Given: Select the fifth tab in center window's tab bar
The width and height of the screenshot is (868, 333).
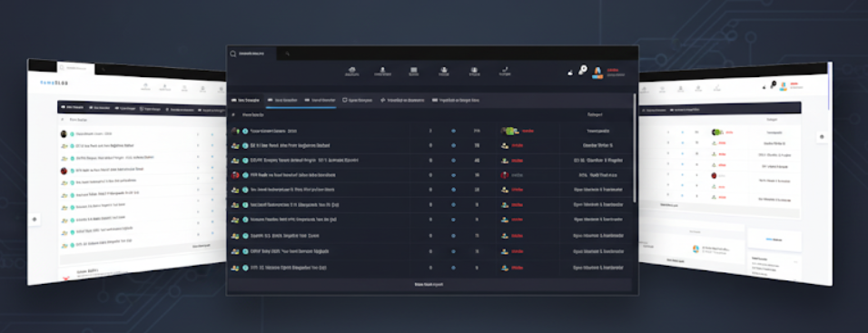Looking at the screenshot, I should (402, 100).
